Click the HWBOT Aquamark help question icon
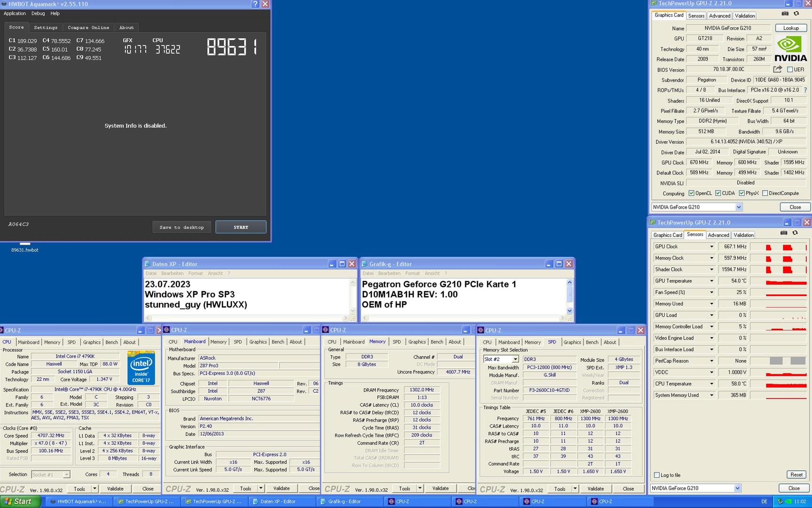 click(x=255, y=4)
